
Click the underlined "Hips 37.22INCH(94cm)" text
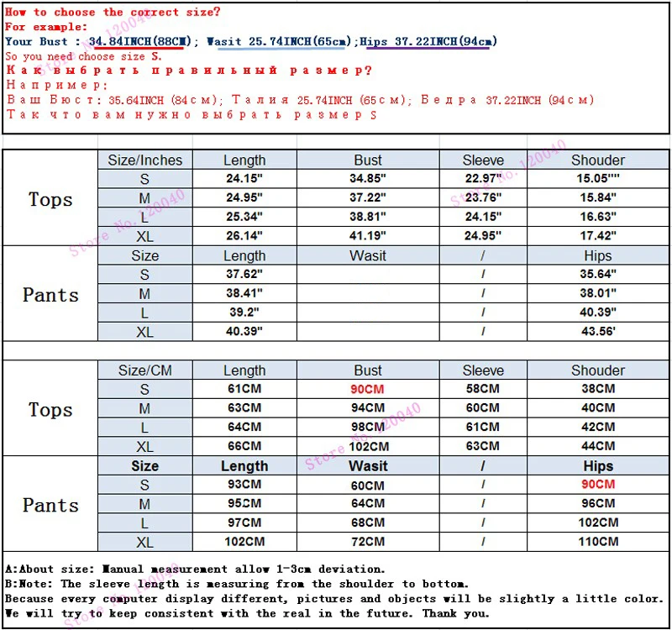click(x=428, y=41)
